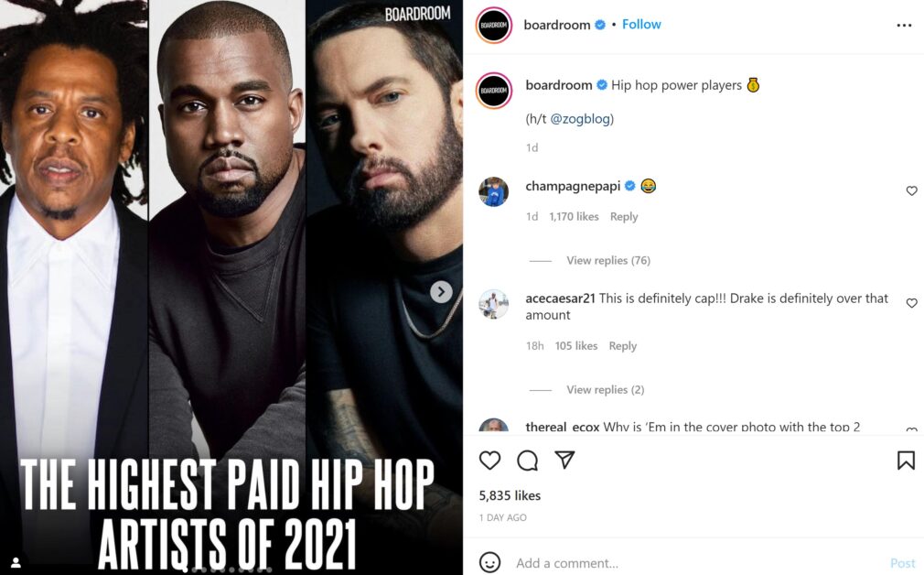
Task: Open @zogblog mention link
Action: (x=580, y=118)
